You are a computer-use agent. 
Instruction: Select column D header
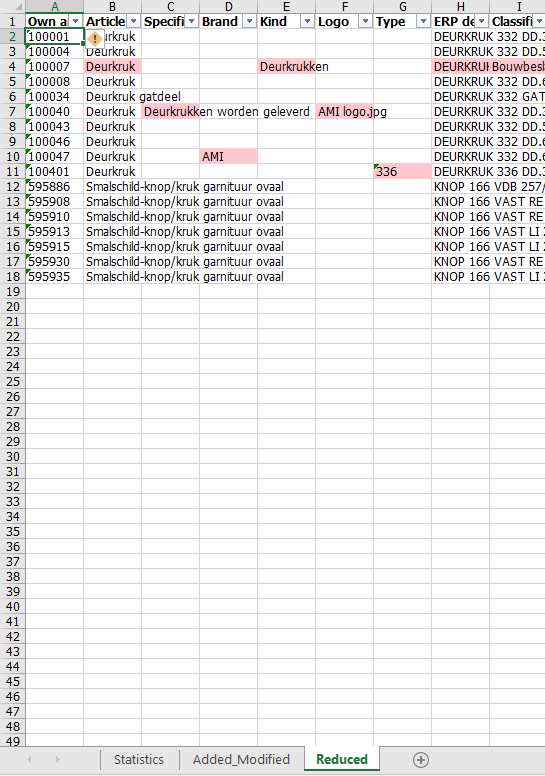click(228, 7)
